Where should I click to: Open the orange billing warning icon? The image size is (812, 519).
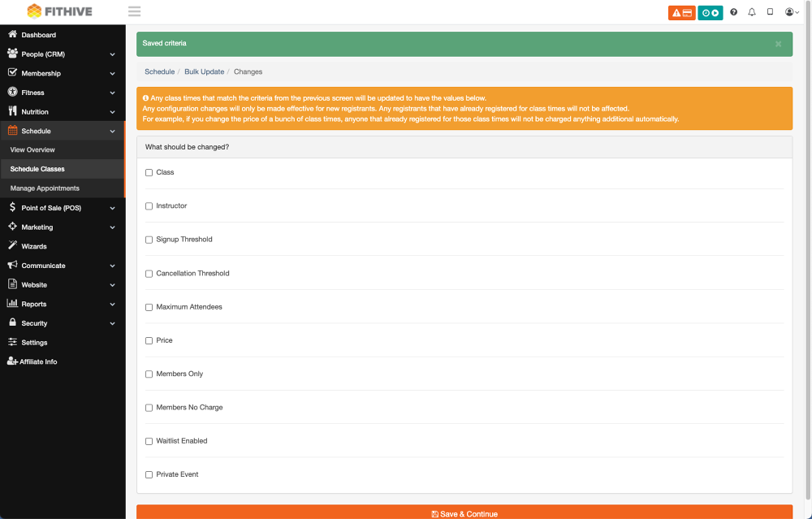[x=681, y=13]
